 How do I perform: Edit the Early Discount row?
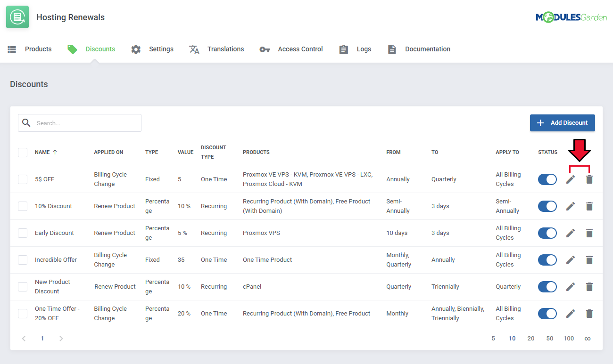coord(571,233)
